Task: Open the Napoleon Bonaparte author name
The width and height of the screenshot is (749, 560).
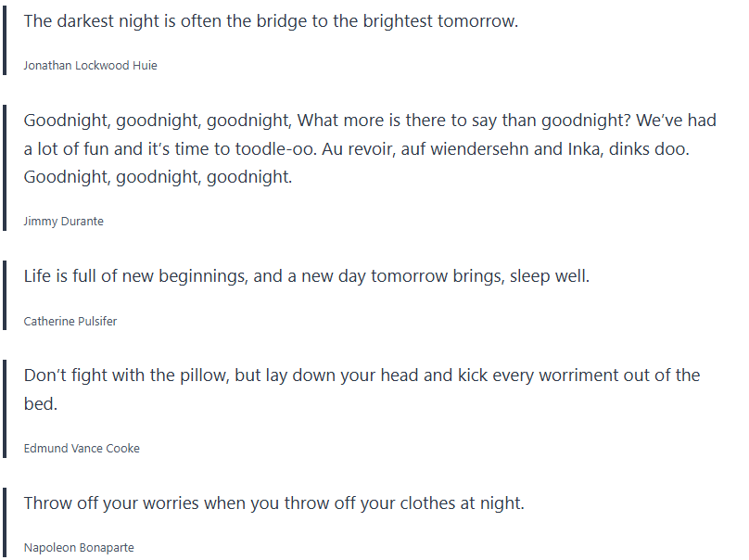Action: pyautogui.click(x=79, y=547)
